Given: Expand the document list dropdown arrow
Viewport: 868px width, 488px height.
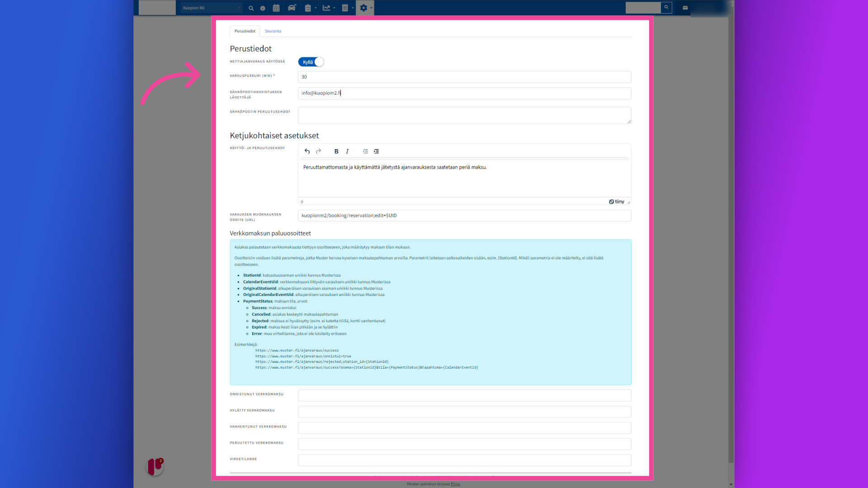Looking at the screenshot, I should click(353, 8).
